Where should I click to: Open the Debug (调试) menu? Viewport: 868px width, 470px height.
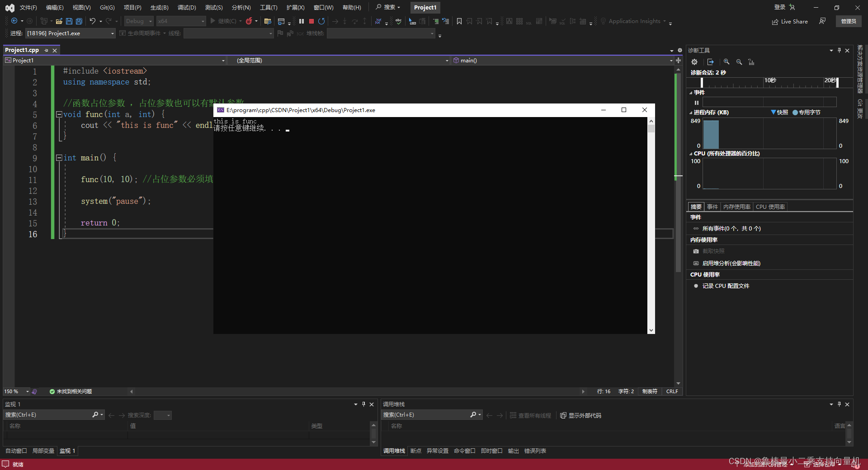click(187, 7)
